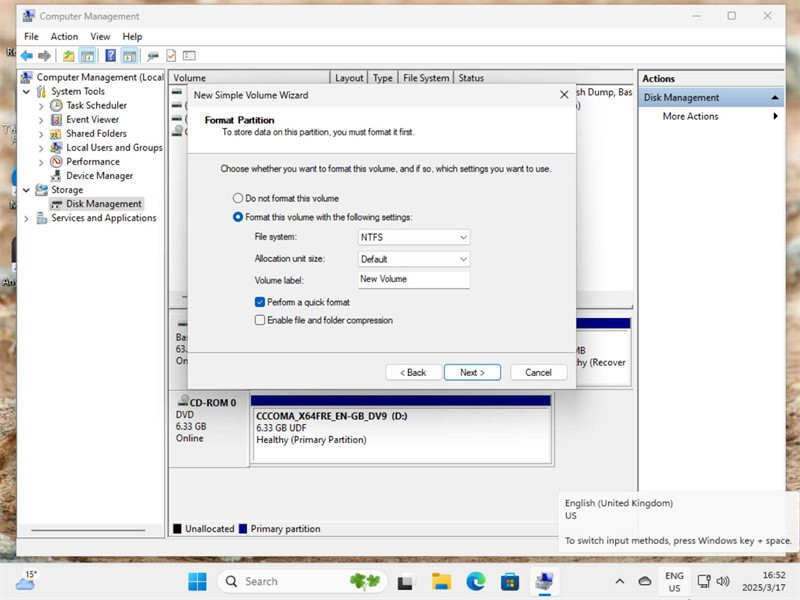Expand the Task Scheduler node
Viewport: 800px width, 600px height.
tap(41, 106)
